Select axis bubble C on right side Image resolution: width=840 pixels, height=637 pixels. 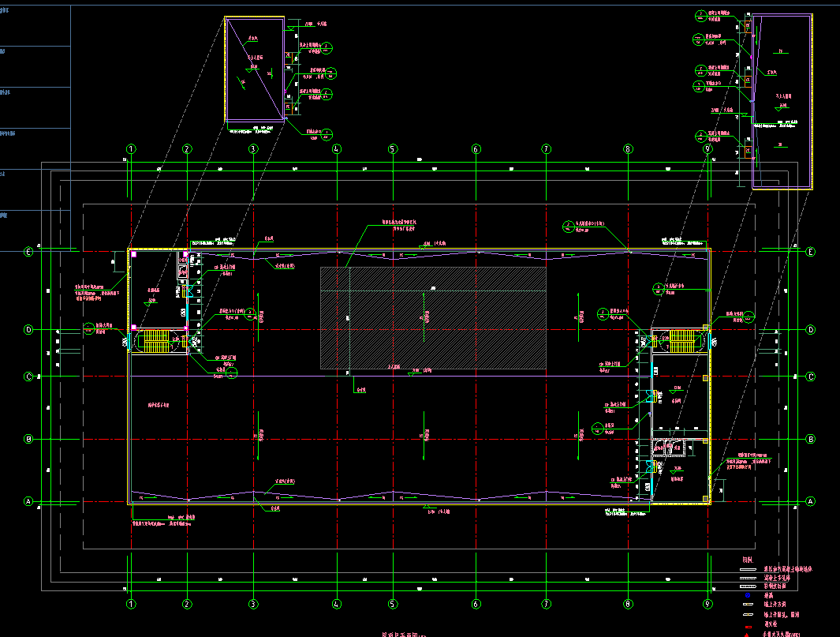pos(810,377)
